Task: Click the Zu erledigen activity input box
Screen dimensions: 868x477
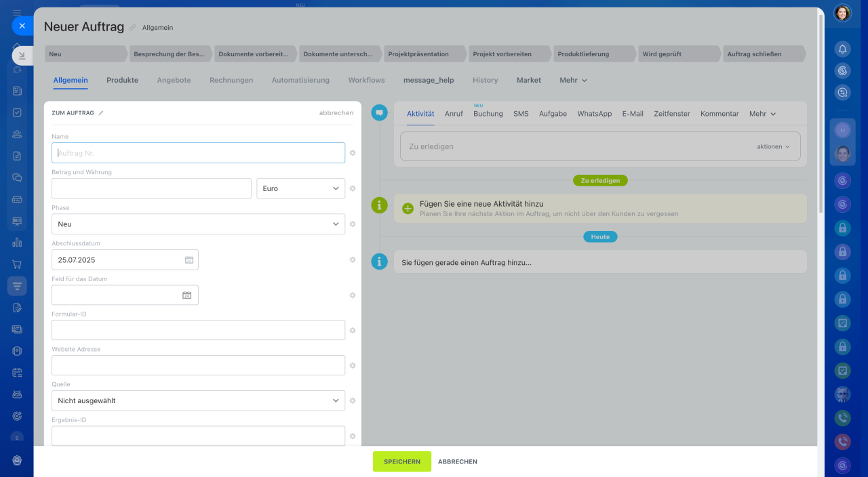Action: pyautogui.click(x=600, y=146)
